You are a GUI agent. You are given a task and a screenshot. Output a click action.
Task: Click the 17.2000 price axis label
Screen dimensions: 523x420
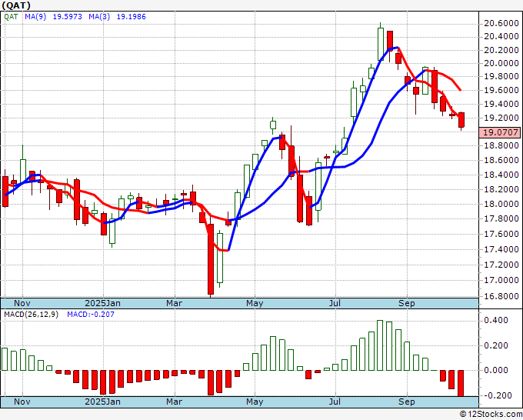click(x=501, y=265)
